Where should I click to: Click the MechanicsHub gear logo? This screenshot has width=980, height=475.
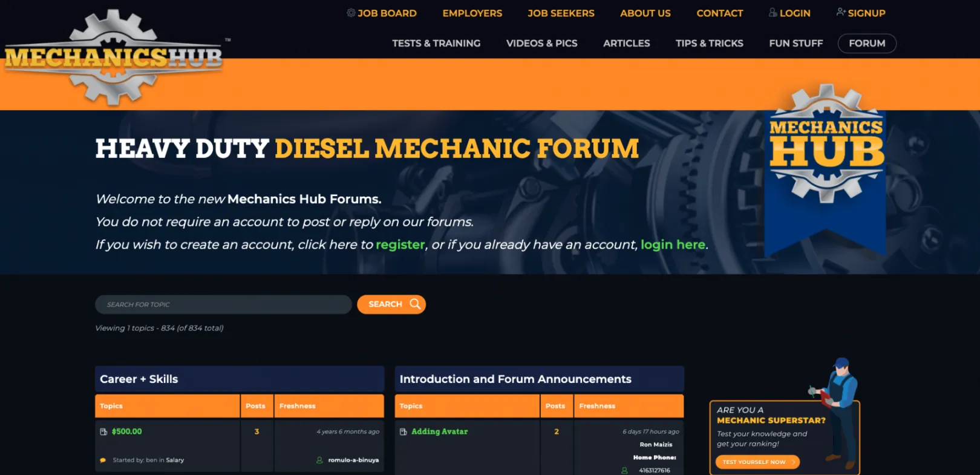(x=114, y=57)
